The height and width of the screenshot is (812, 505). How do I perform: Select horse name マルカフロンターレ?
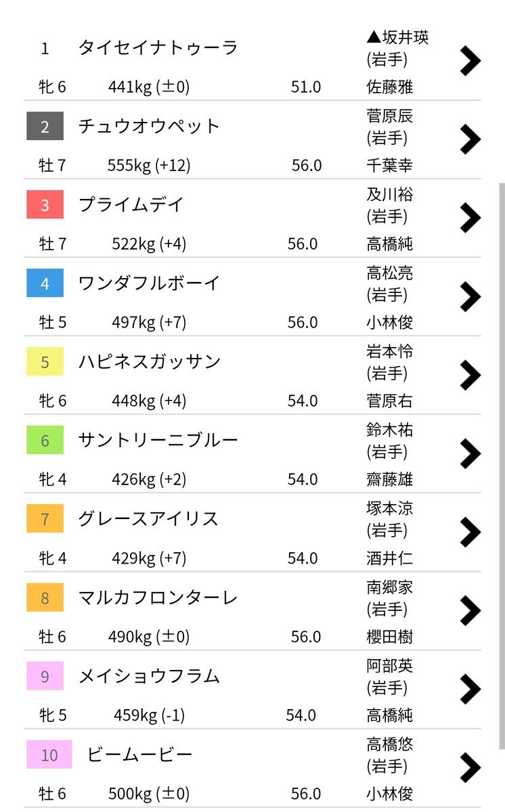point(158,597)
